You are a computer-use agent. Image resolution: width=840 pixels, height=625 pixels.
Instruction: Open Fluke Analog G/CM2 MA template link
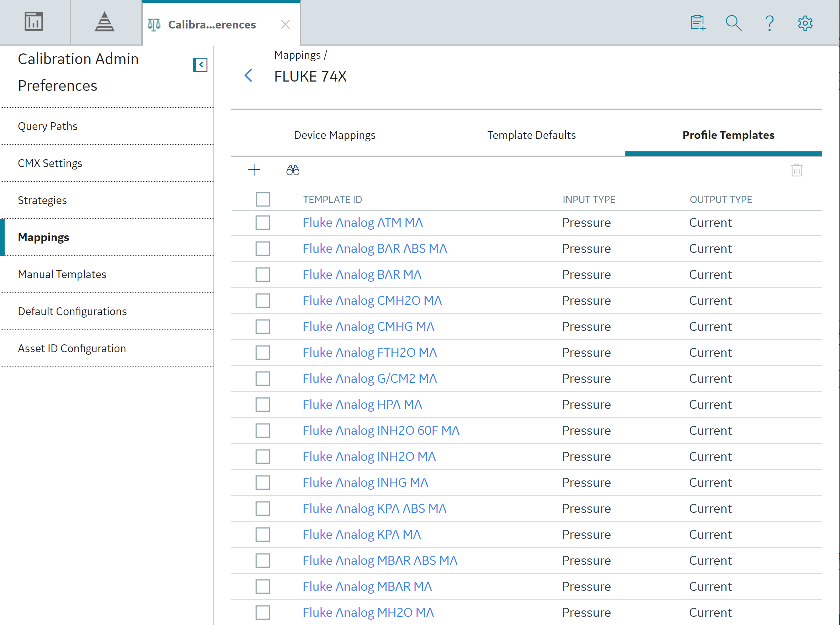tap(370, 379)
